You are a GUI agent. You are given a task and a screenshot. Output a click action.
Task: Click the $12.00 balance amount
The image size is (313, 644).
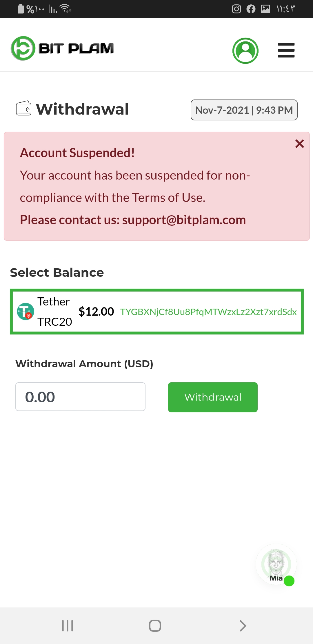(x=96, y=312)
